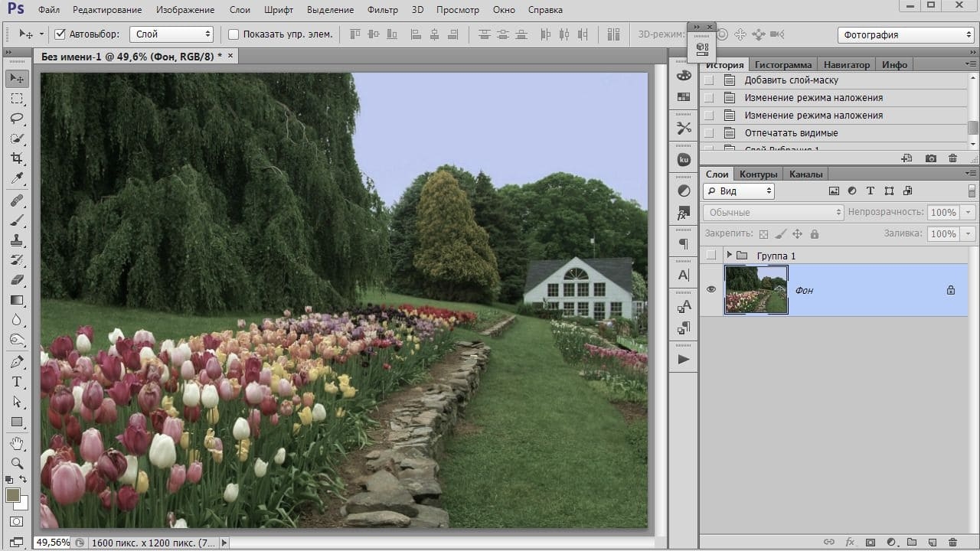
Task: Toggle lock all for layer
Action: [x=815, y=234]
